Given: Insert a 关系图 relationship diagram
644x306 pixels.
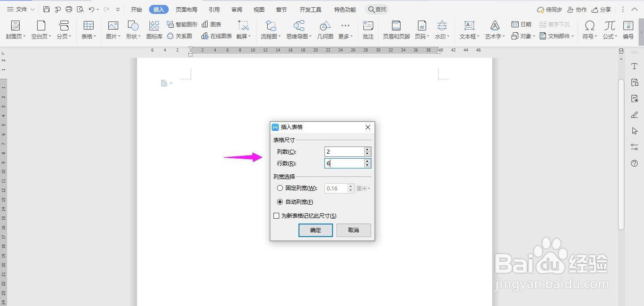Looking at the screenshot, I should [179, 36].
